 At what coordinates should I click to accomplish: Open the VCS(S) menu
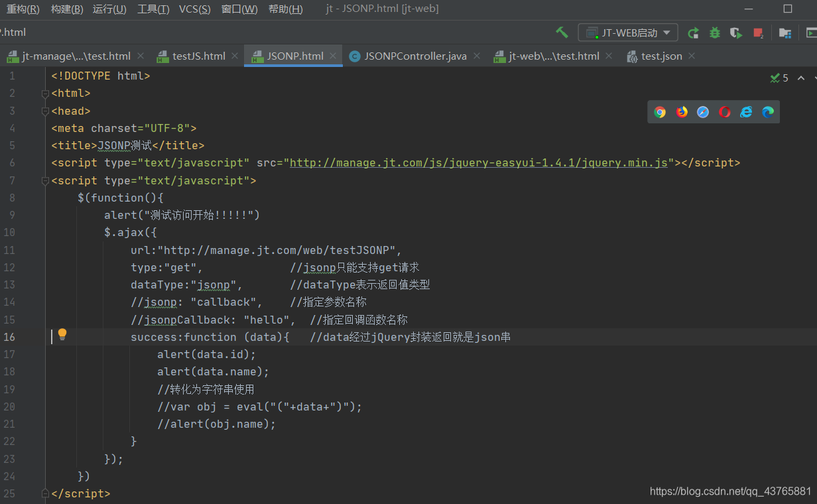(x=195, y=9)
